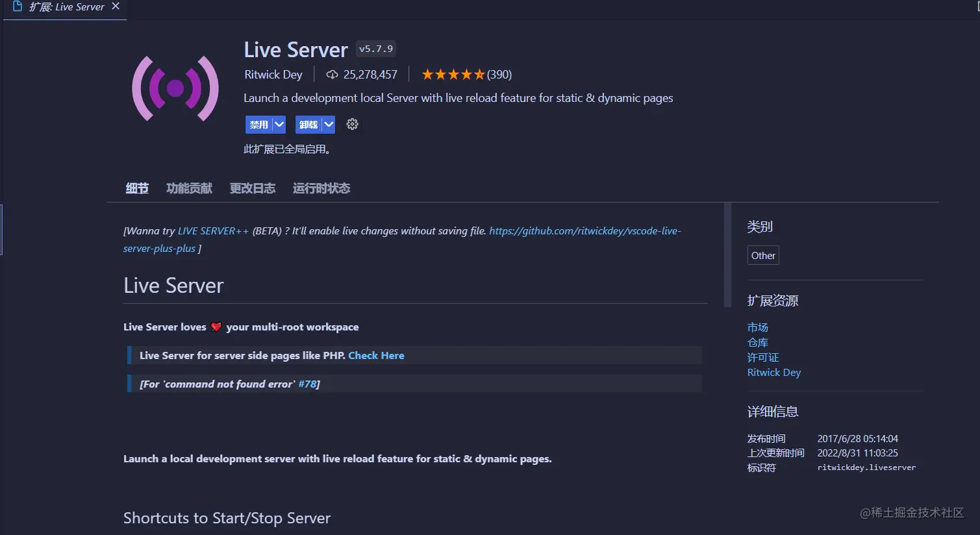Click the text 'your multi-root workspace'
Image resolution: width=980 pixels, height=535 pixels.
point(292,327)
